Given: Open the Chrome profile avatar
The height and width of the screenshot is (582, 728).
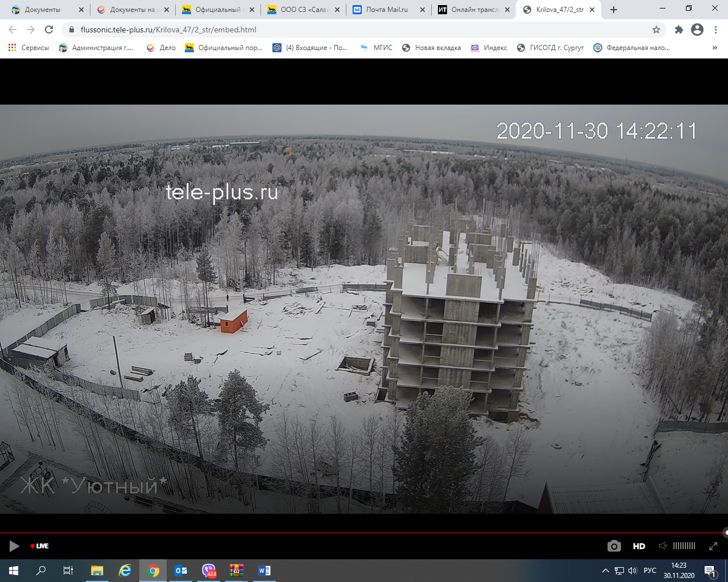Looking at the screenshot, I should coord(697,30).
